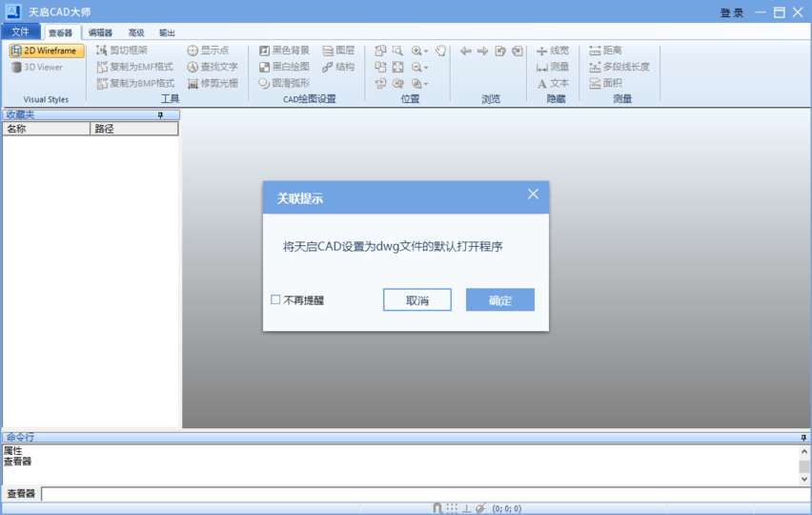Choose 复制为EMF格式 copy tool
Image resolution: width=812 pixels, height=515 pixels.
coord(134,67)
